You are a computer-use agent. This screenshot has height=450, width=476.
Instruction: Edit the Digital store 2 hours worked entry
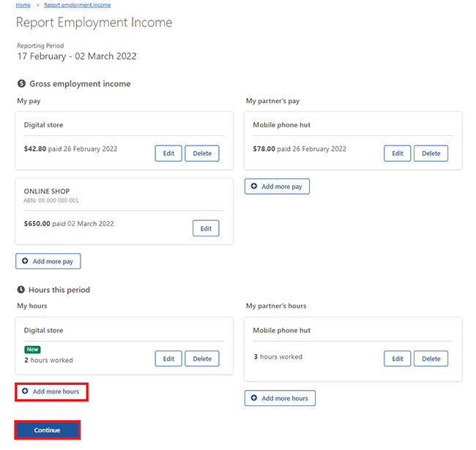coord(168,359)
